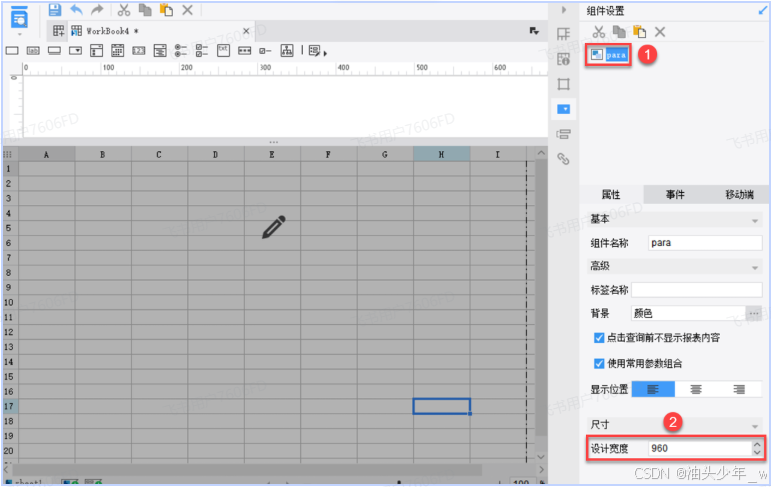The width and height of the screenshot is (771, 487).
Task: Click the new-workbook grid-plus icon
Action: pyautogui.click(x=59, y=31)
